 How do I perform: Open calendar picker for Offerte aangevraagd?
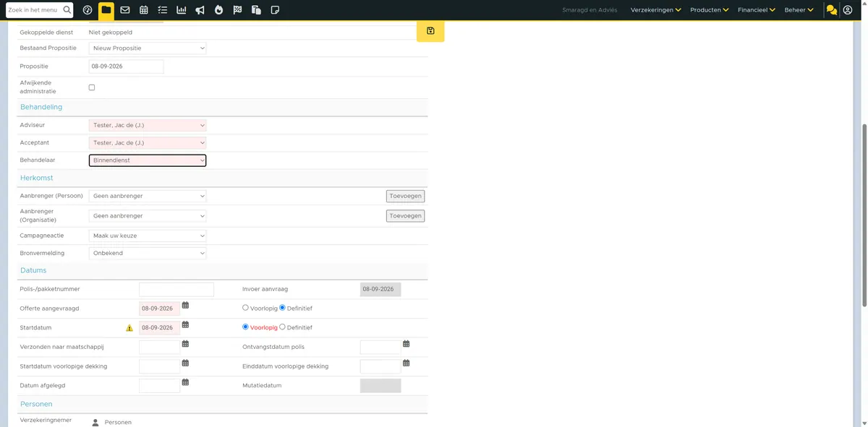tap(185, 306)
